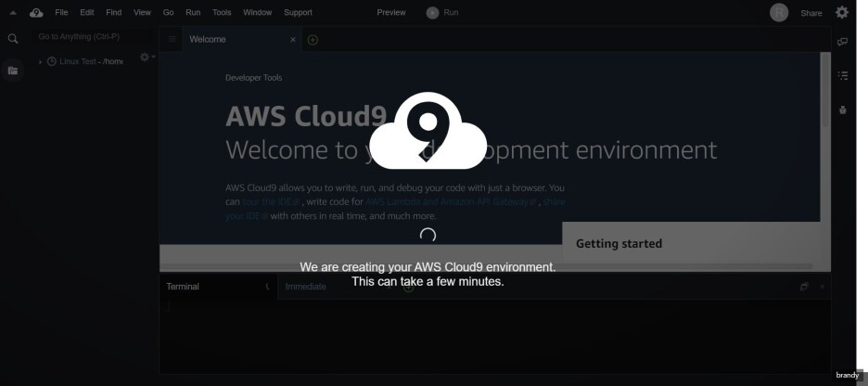868x386 pixels.
Task: Click the Getting started heading
Action: tap(619, 244)
